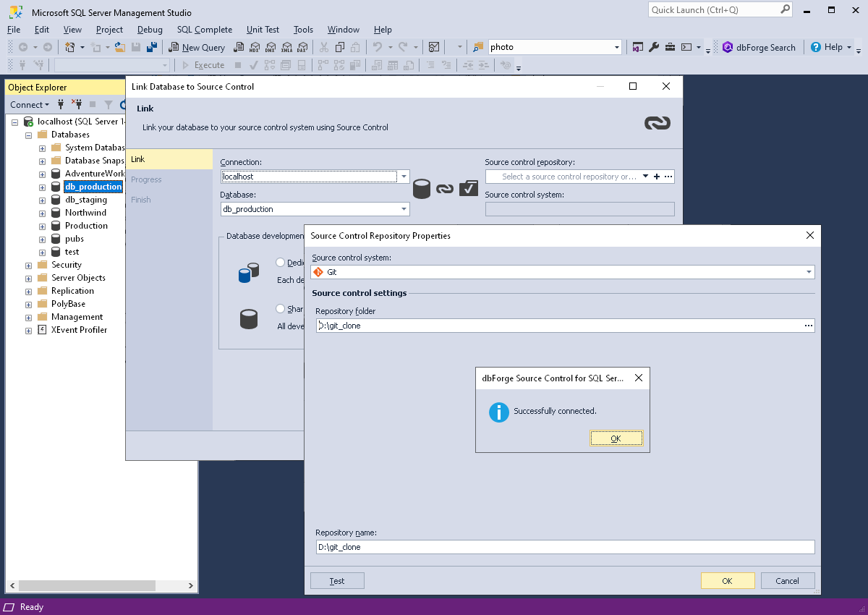
Task: Select the Dedicated development model radio button
Action: click(x=281, y=263)
